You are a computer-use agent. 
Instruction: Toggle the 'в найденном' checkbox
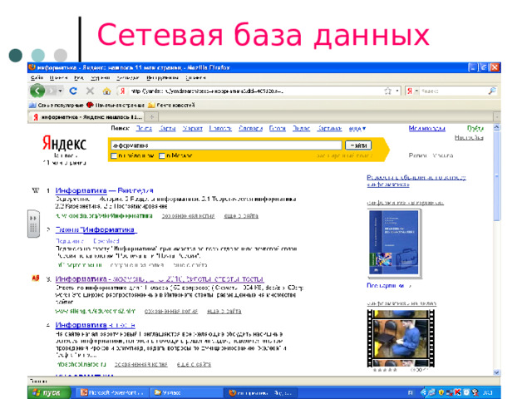point(114,155)
